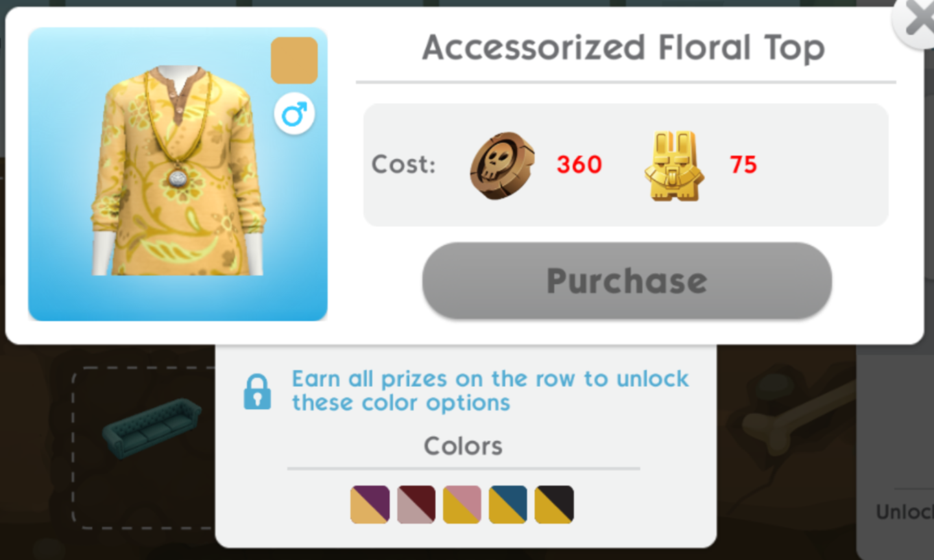Viewport: 934px width, 560px height.
Task: Click the partially visible Unlock label
Action: pyautogui.click(x=905, y=512)
